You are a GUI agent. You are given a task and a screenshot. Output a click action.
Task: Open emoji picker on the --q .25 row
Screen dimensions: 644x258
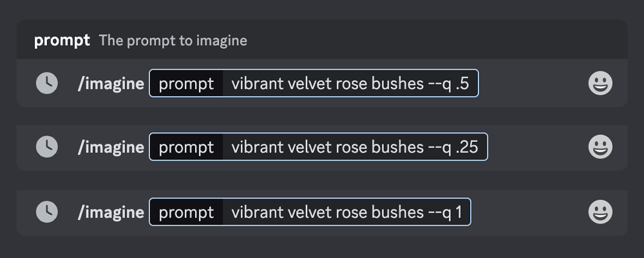(x=600, y=147)
